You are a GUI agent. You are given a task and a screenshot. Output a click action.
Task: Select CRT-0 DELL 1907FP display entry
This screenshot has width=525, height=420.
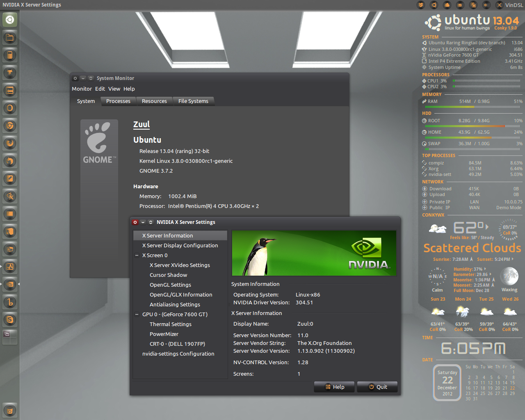click(x=177, y=344)
